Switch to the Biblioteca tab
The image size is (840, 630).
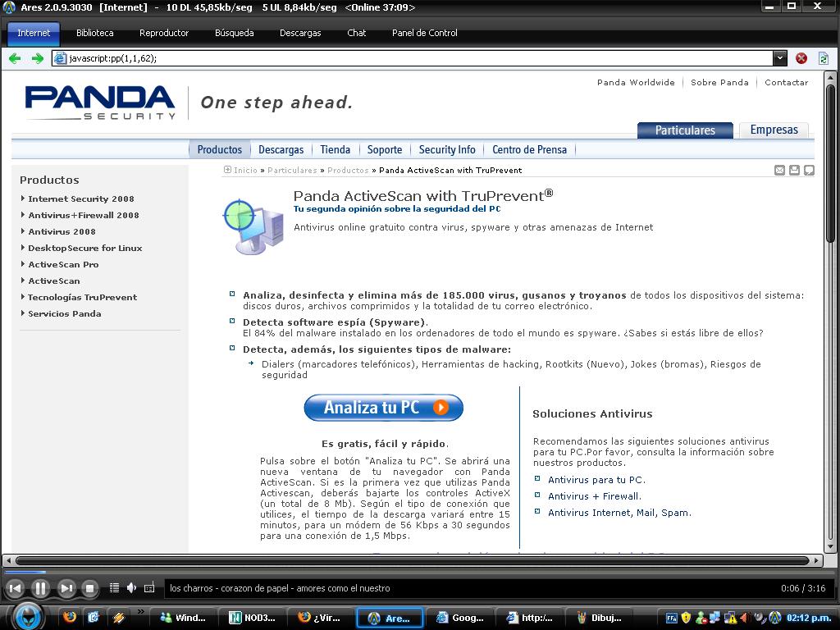click(x=95, y=33)
